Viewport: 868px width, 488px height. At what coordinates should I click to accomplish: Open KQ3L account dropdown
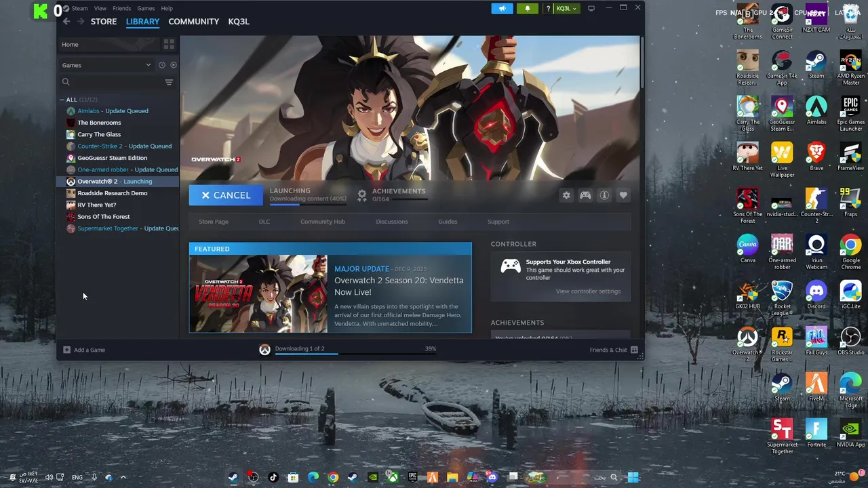[566, 8]
